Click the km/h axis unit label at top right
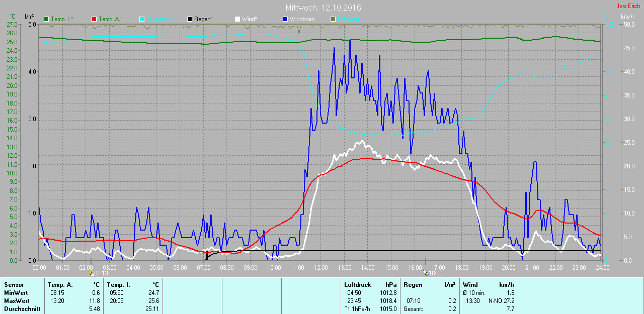This screenshot has width=644, height=314. 627,17
